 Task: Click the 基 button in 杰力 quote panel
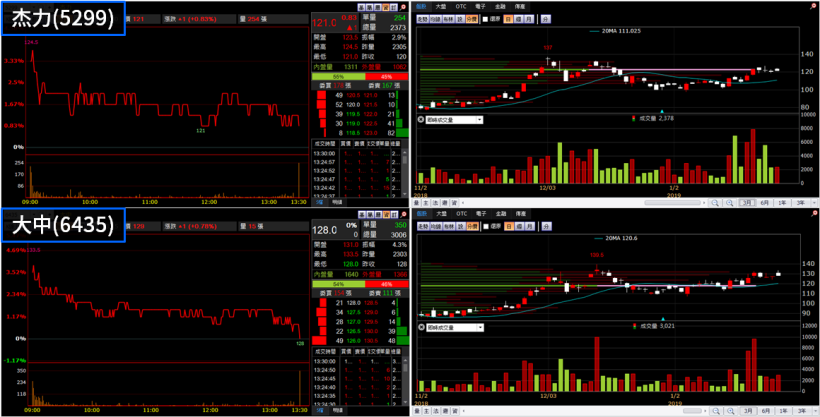point(361,7)
